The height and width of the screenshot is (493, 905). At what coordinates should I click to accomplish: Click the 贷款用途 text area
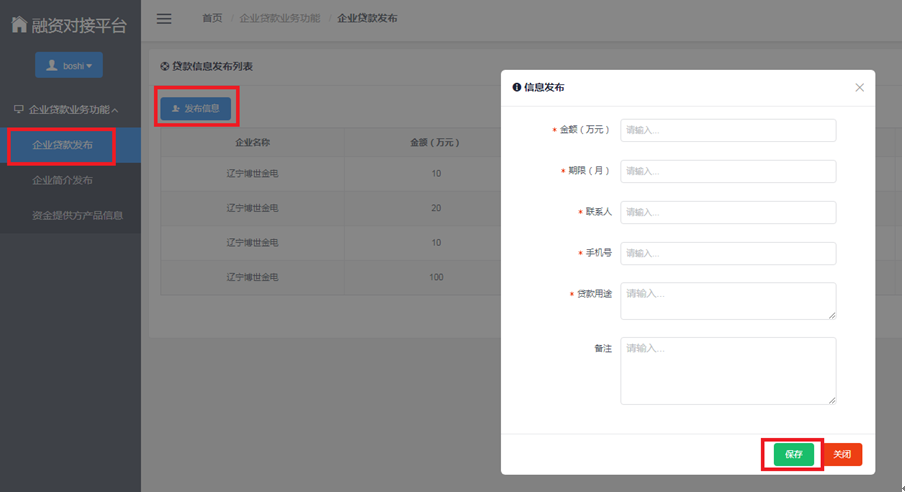point(727,301)
